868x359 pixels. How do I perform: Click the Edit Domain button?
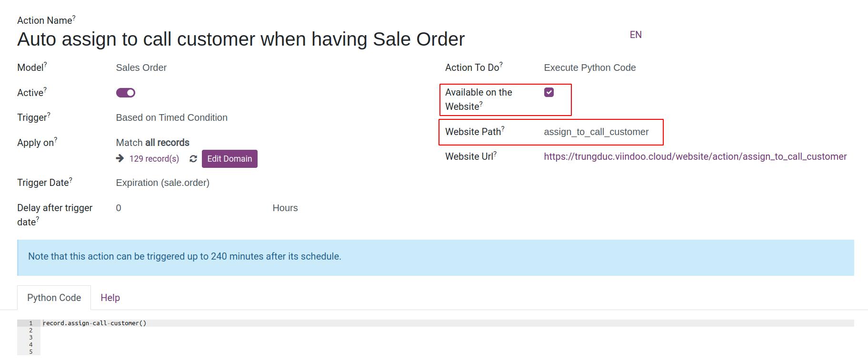point(229,159)
